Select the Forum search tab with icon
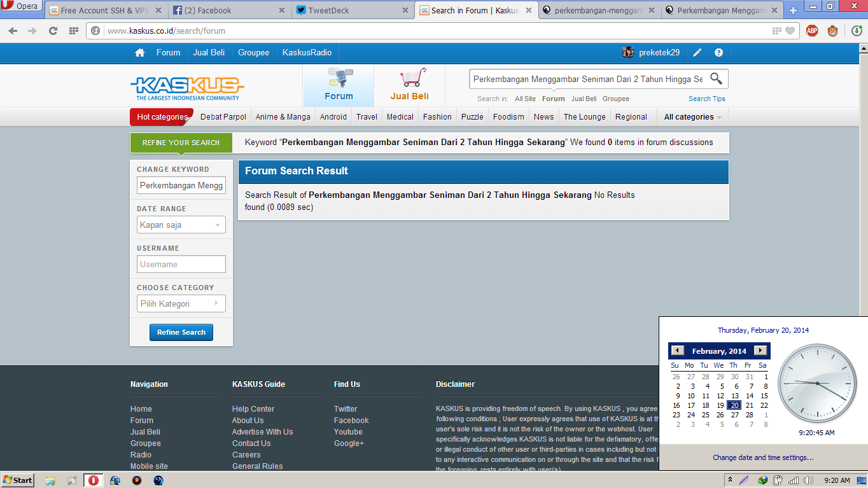868x488 pixels. coord(339,86)
